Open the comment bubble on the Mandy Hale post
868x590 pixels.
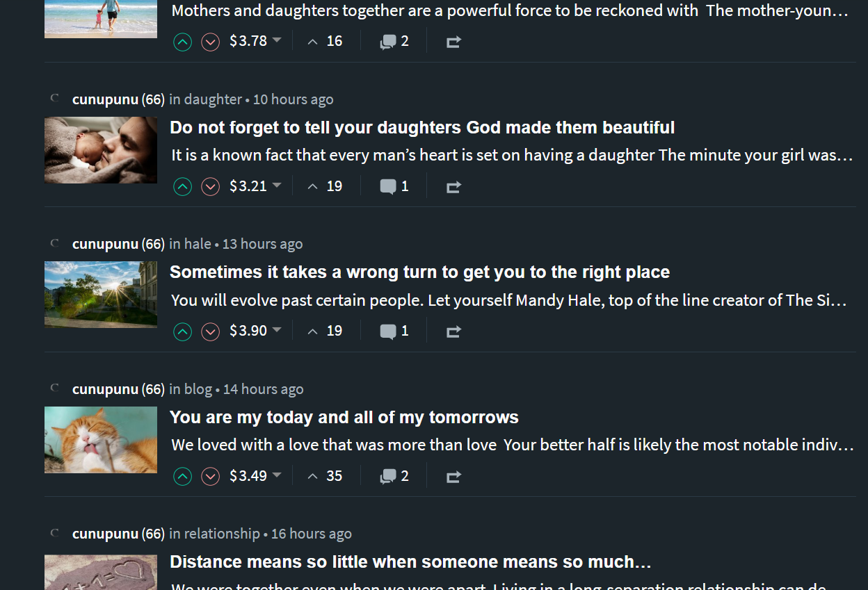coord(394,331)
